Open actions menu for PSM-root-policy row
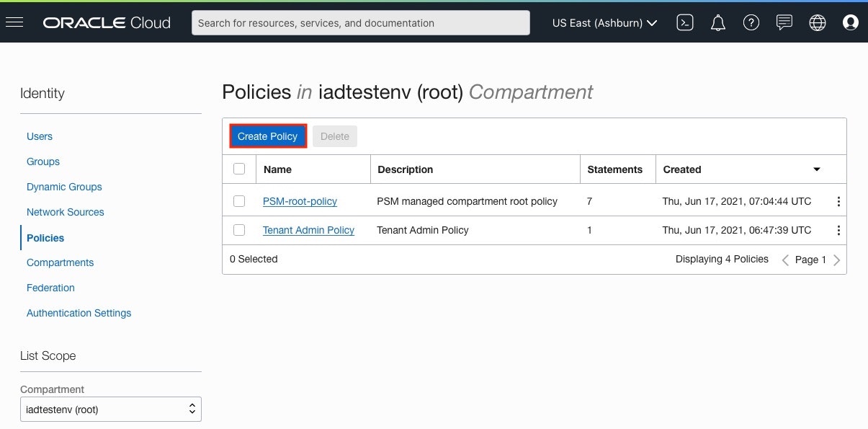This screenshot has height=429, width=868. tap(838, 202)
